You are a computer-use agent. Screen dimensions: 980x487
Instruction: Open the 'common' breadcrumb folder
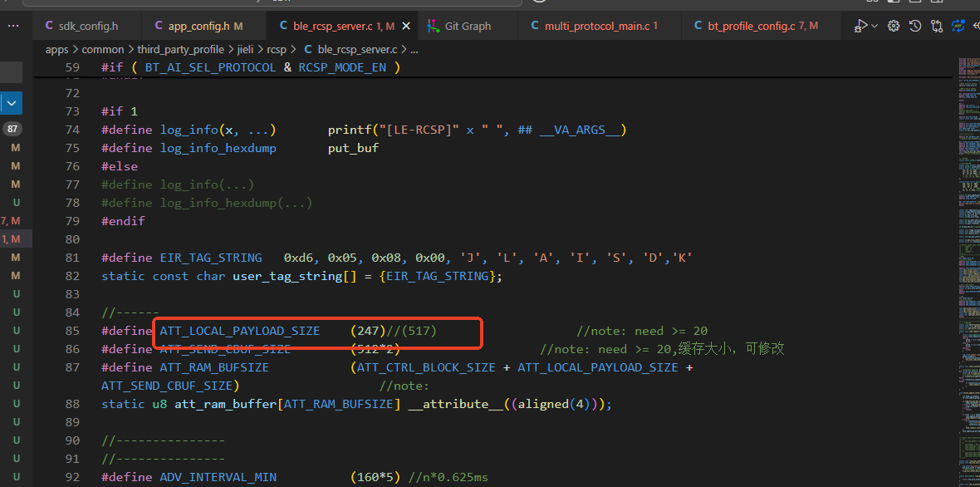(x=103, y=49)
